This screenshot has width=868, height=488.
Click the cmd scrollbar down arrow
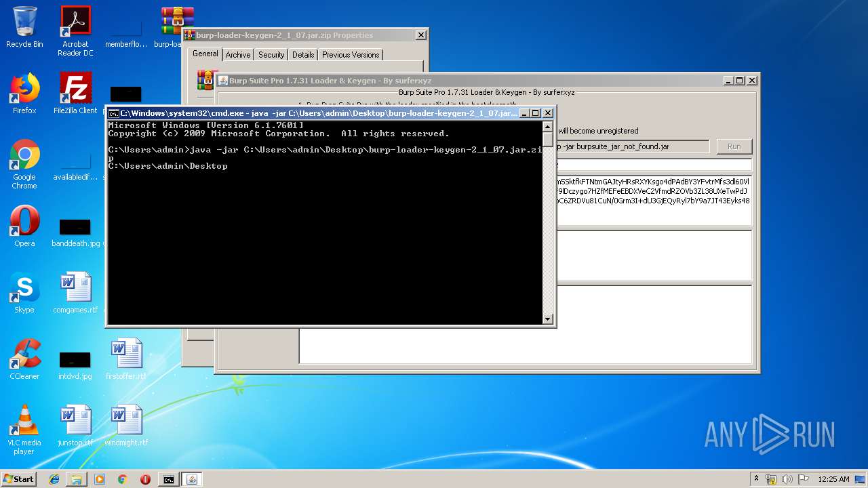coord(548,319)
